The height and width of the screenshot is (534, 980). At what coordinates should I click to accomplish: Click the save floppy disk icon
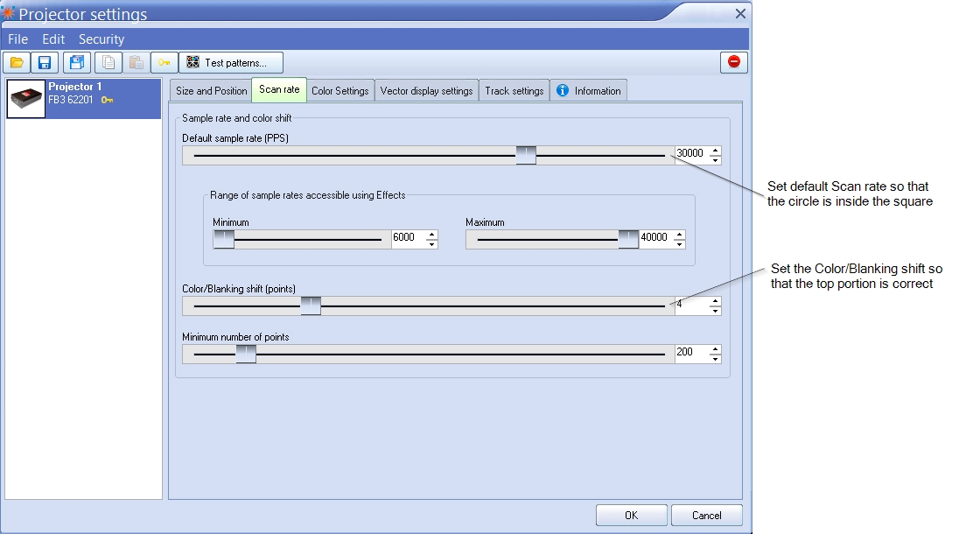click(x=45, y=62)
